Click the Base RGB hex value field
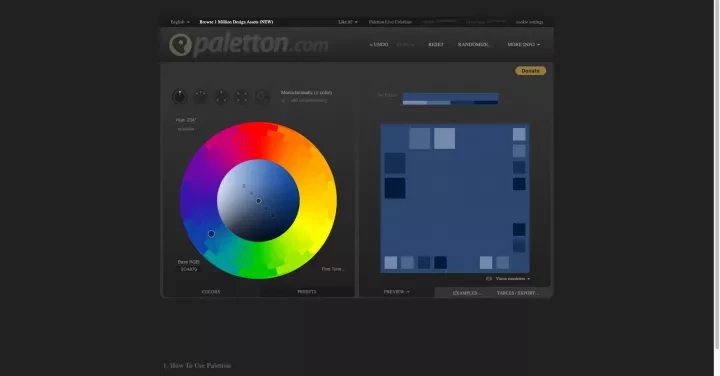 [x=189, y=269]
